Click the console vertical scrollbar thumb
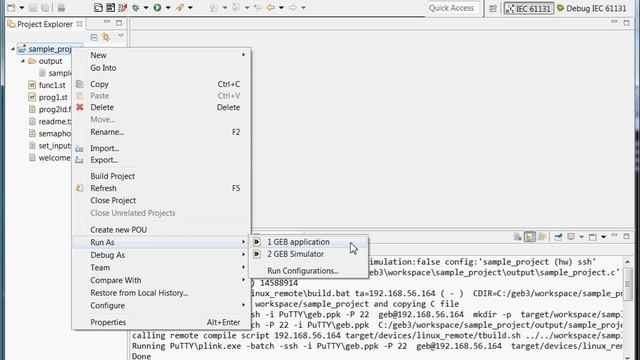Image resolution: width=640 pixels, height=360 pixels. 628,284
